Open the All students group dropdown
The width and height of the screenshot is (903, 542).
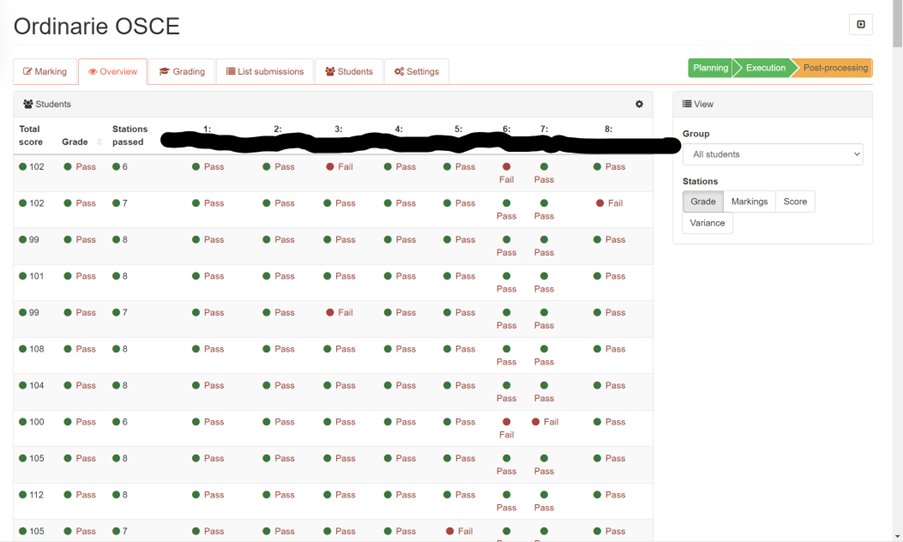[773, 154]
